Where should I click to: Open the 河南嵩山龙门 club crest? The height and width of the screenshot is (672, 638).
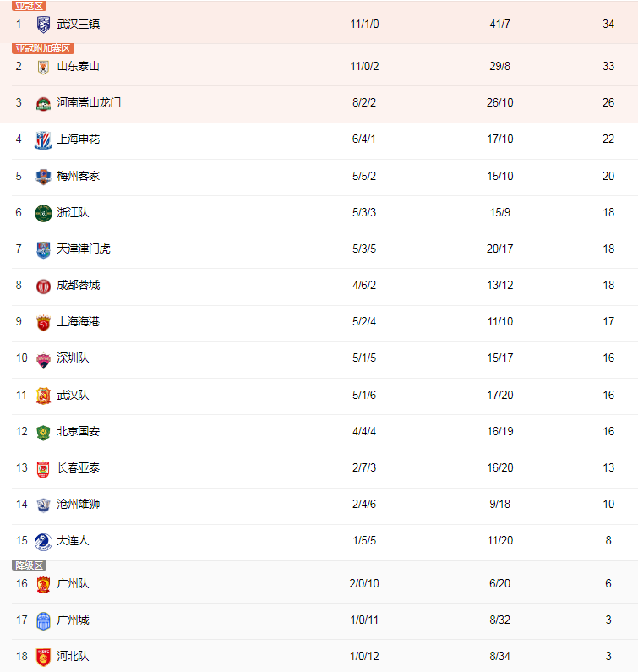click(43, 104)
